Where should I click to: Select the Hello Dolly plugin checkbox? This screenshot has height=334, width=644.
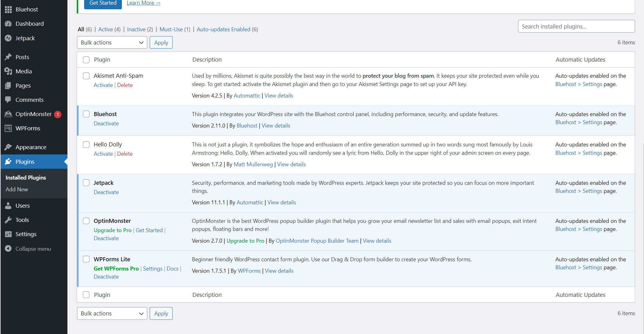(x=86, y=145)
